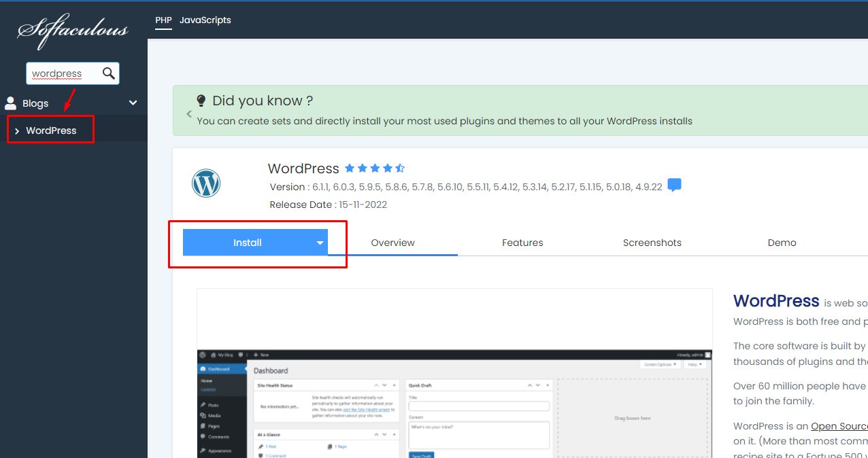The image size is (868, 458).
Task: Click the Version numbers line
Action: pyautogui.click(x=466, y=187)
